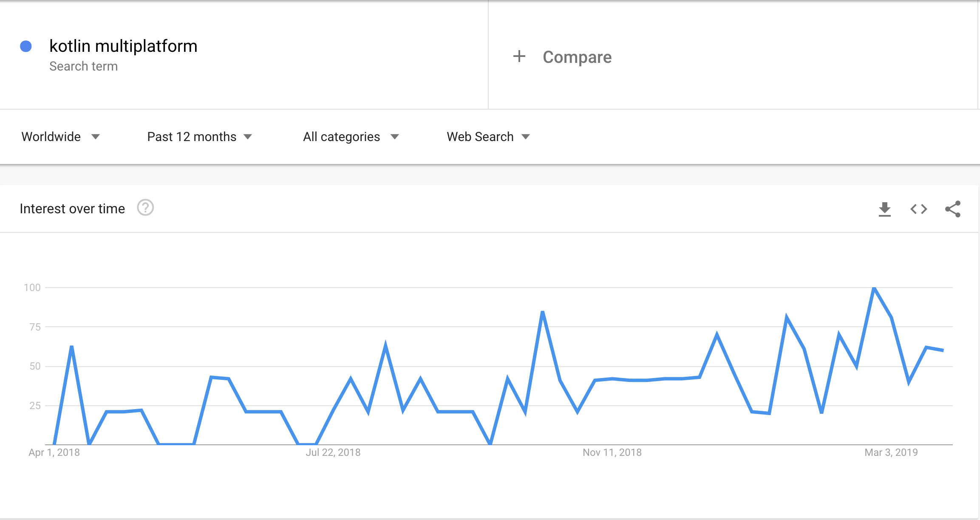980x520 pixels.
Task: Open the Web Search type dropdown
Action: [x=488, y=137]
